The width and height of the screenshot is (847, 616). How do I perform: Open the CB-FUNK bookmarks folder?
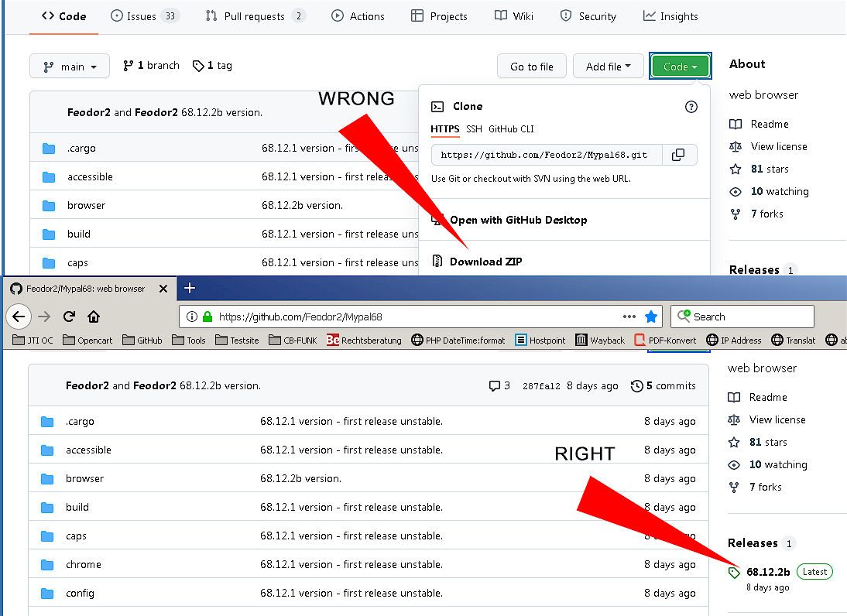click(x=293, y=341)
